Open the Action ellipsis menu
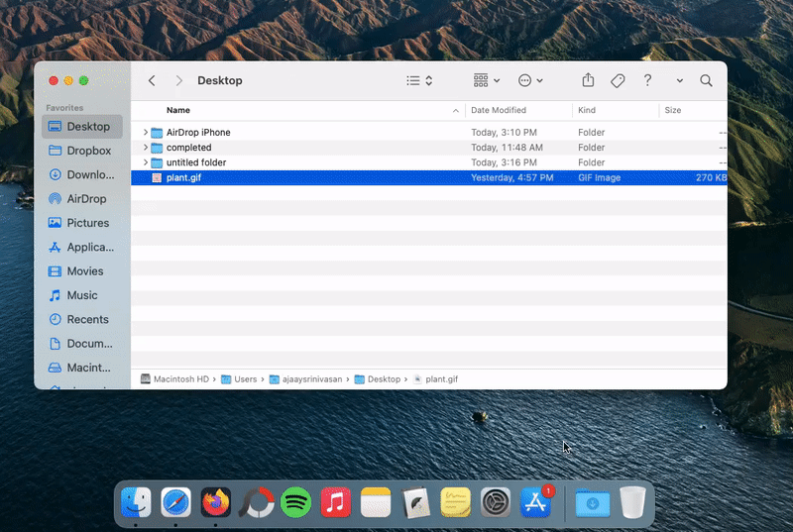793x532 pixels. pyautogui.click(x=530, y=81)
